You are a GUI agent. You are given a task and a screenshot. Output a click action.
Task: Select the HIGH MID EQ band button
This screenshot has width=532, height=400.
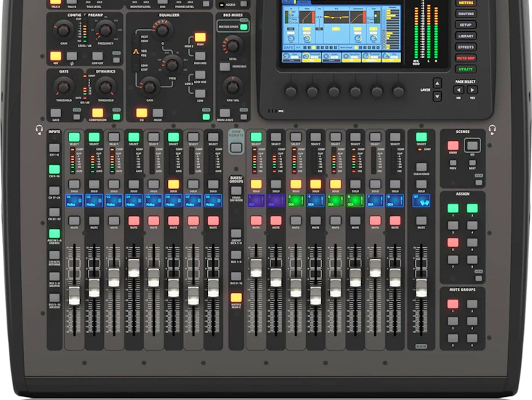pyautogui.click(x=200, y=56)
